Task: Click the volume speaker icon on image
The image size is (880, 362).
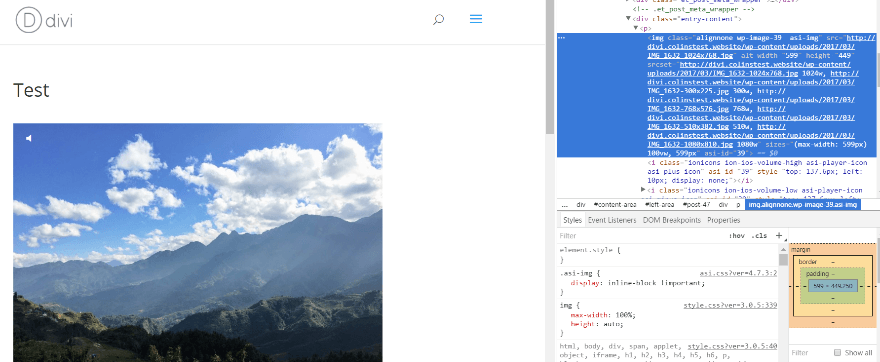Action: (x=29, y=138)
